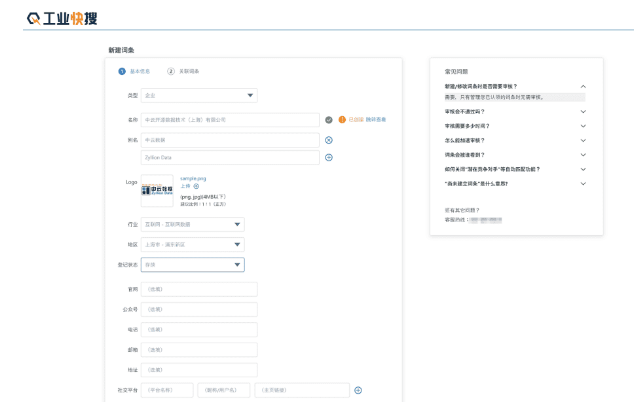Open the 行业 industry dropdown
634x412 pixels.
(192, 225)
